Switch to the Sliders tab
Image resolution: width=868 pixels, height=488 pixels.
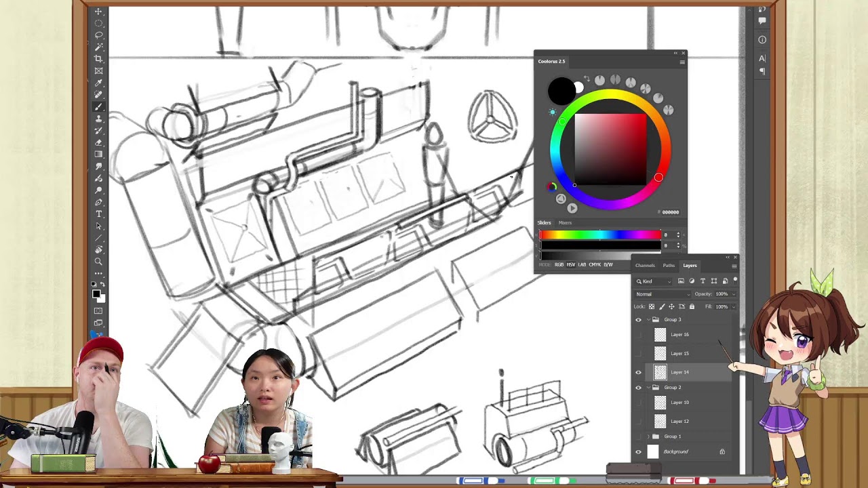coord(544,222)
